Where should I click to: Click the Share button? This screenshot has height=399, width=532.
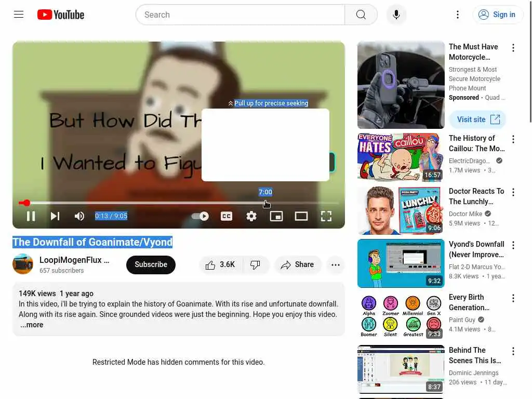click(297, 264)
